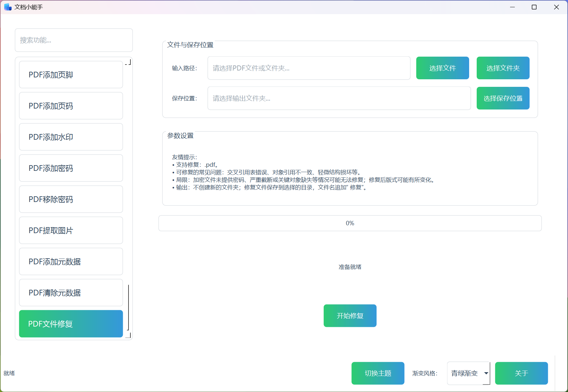The image size is (568, 392).
Task: Click the 选择保存位置 button
Action: [503, 98]
